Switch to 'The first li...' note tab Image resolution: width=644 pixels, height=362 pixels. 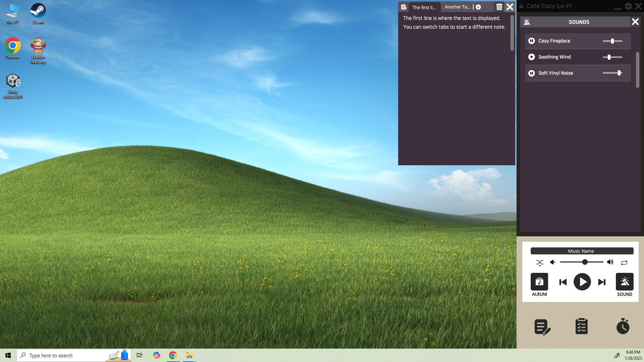point(424,7)
